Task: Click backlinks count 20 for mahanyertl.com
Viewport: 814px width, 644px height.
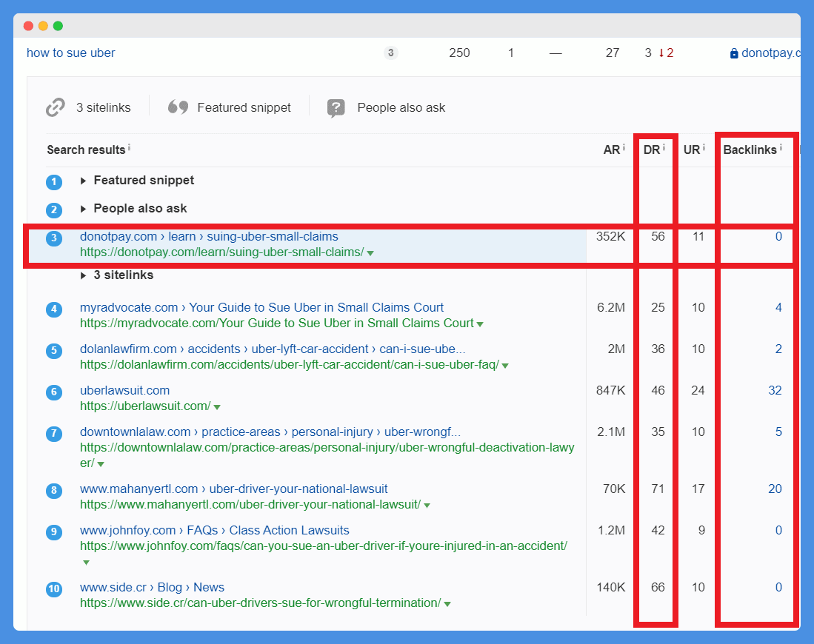Action: point(775,489)
